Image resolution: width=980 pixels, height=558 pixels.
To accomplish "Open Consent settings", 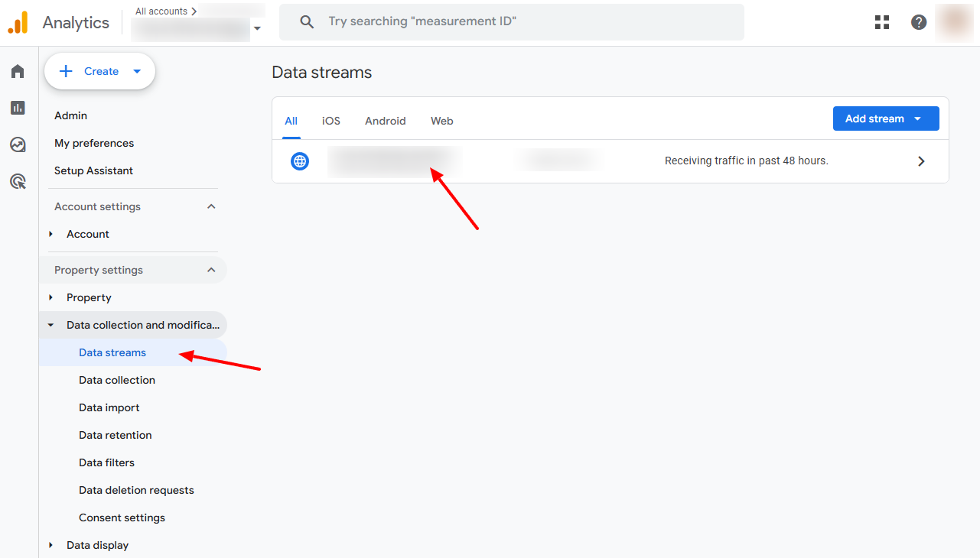I will (122, 517).
